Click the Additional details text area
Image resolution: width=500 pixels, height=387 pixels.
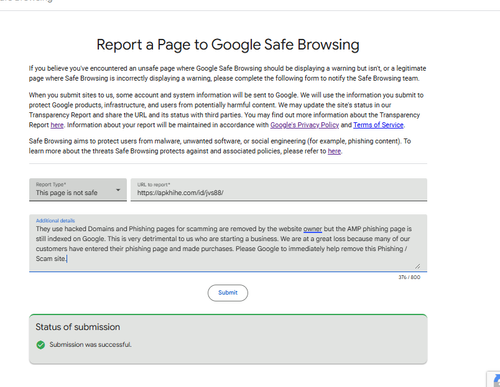pyautogui.click(x=228, y=243)
